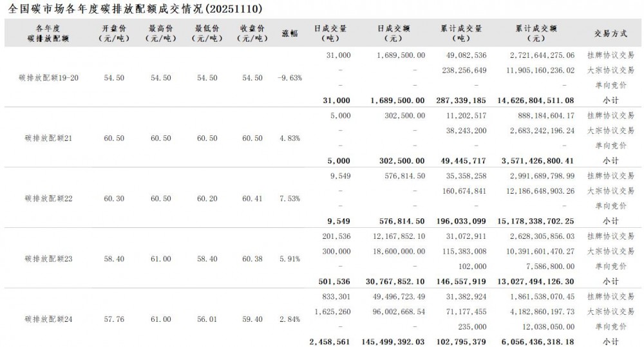Screen dimensions: 644x347
Task: Select the 7.53% change value
Action: (290, 199)
